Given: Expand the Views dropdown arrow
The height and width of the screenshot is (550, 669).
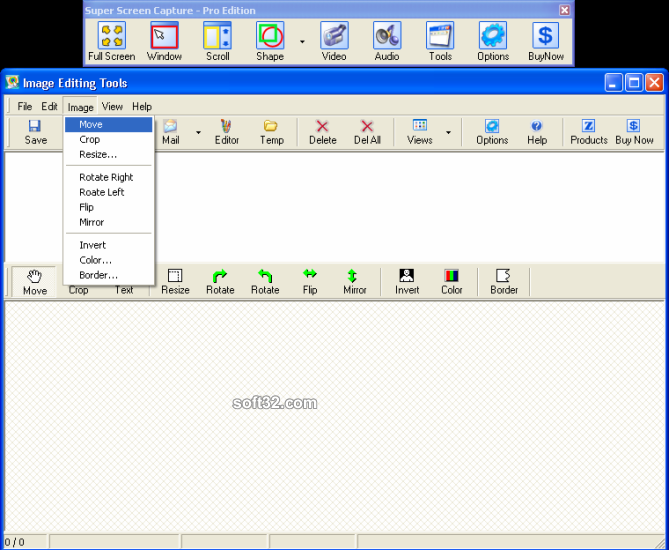Looking at the screenshot, I should click(x=448, y=133).
